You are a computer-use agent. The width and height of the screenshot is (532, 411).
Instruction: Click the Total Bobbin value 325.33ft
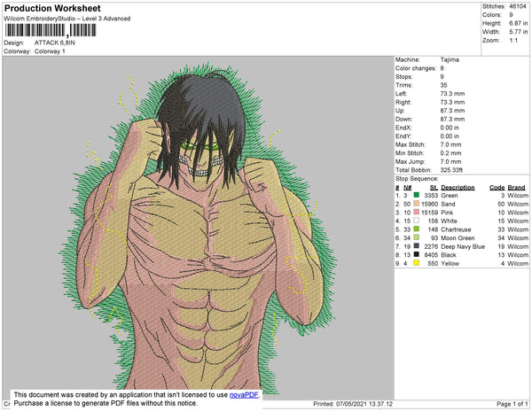click(x=451, y=170)
